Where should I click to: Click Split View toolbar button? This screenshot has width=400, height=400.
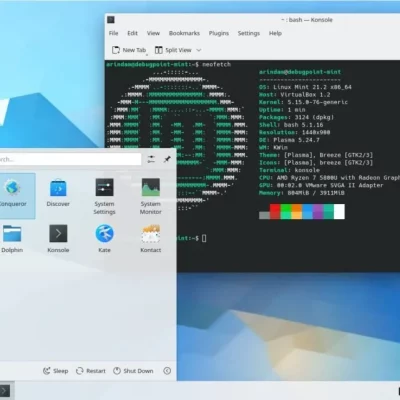click(x=173, y=50)
